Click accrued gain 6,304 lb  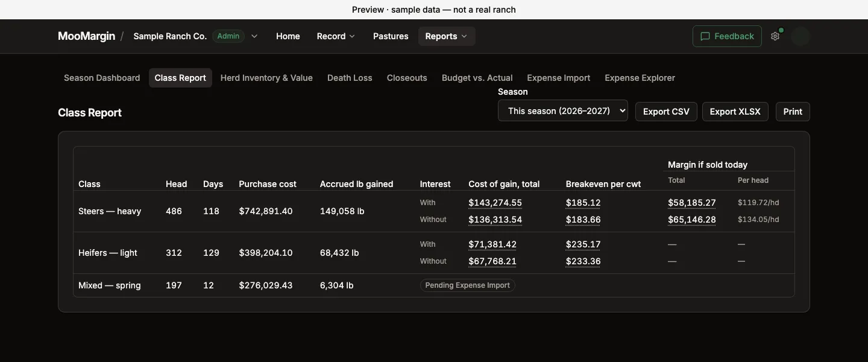[337, 285]
